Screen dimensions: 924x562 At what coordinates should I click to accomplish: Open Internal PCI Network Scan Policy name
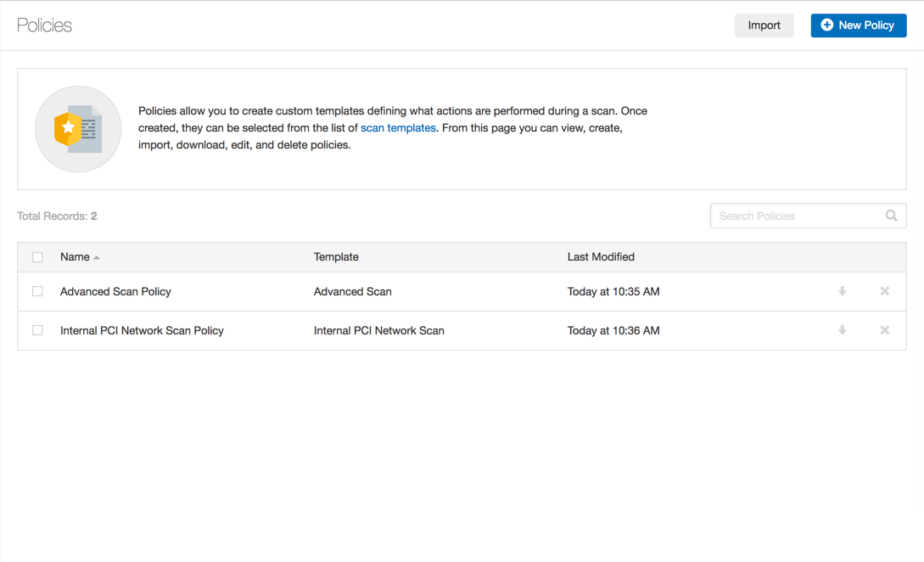[142, 330]
